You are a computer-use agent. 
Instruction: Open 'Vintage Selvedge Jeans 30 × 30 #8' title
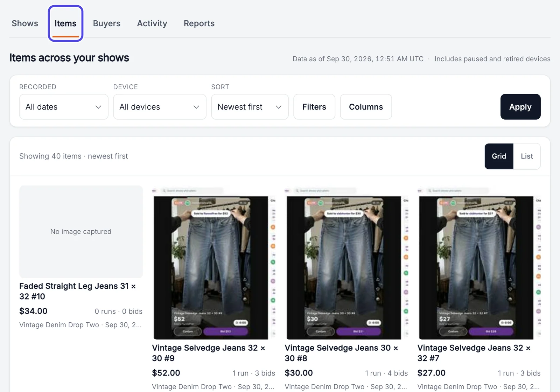coord(342,353)
